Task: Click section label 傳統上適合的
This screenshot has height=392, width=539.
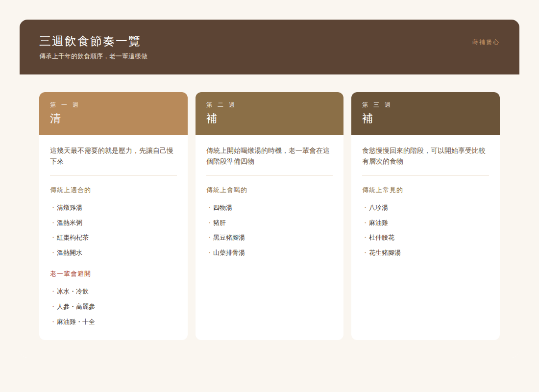Action: pyautogui.click(x=70, y=190)
